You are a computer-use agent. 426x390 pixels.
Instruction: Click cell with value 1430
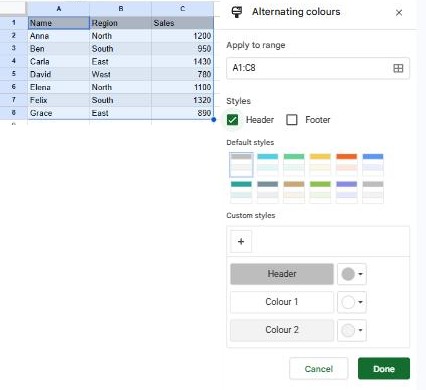pos(182,61)
